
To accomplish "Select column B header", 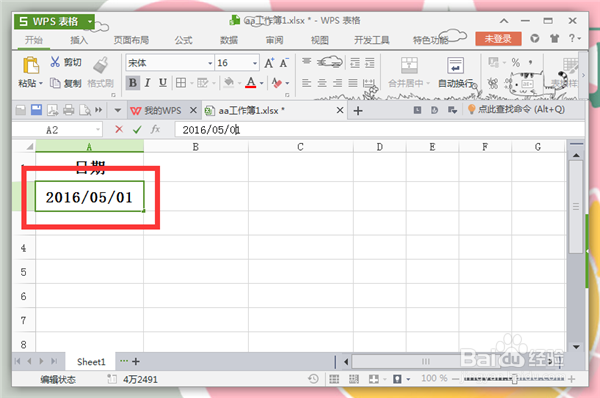I will [196, 147].
